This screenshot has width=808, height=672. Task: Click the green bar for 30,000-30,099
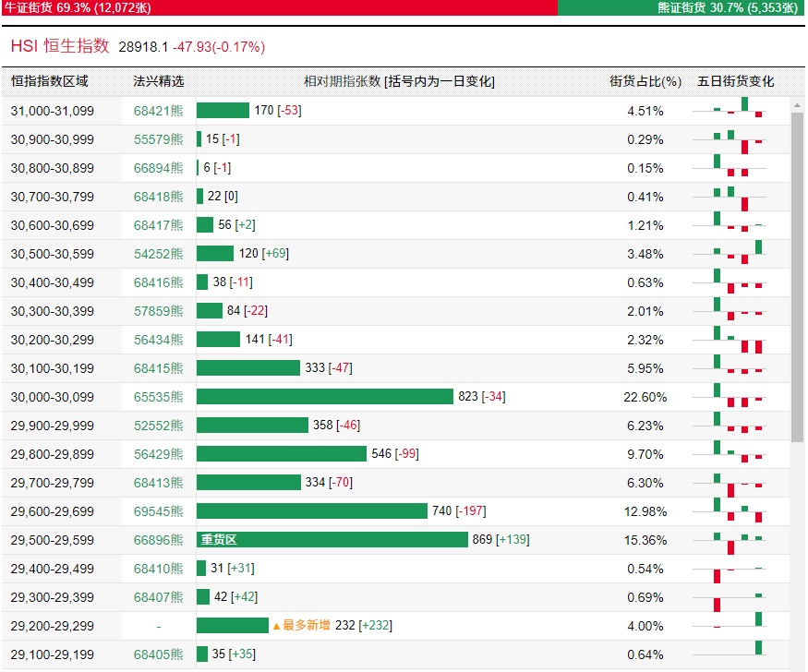(x=325, y=397)
